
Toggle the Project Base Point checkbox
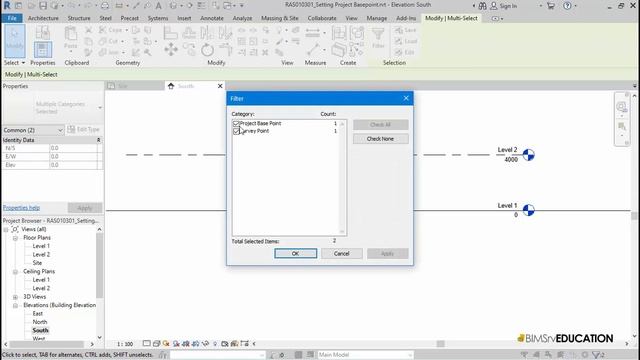[x=236, y=123]
